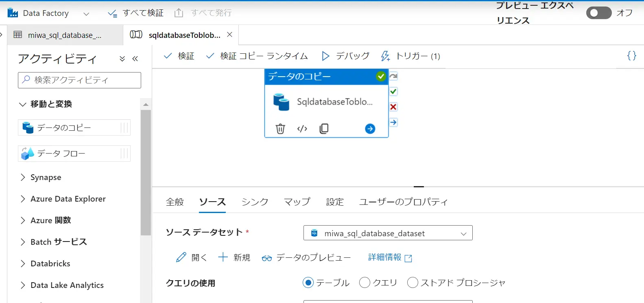Open the 全般 tab

pos(175,202)
